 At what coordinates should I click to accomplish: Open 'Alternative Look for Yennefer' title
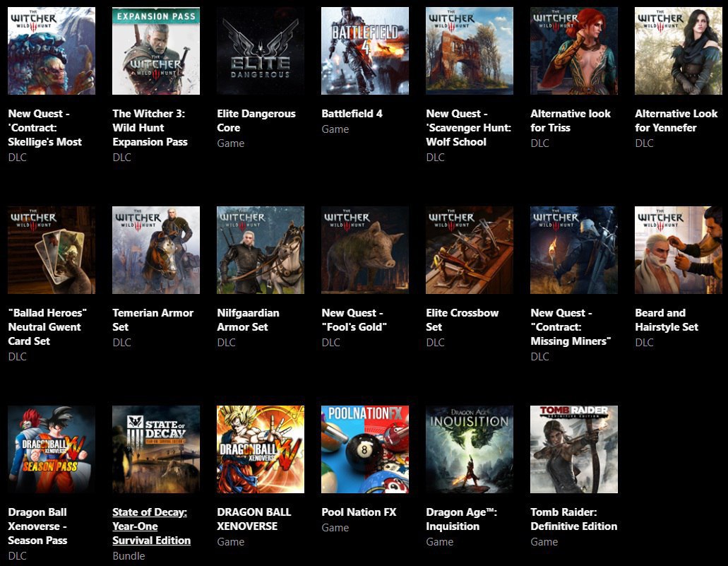pyautogui.click(x=676, y=121)
